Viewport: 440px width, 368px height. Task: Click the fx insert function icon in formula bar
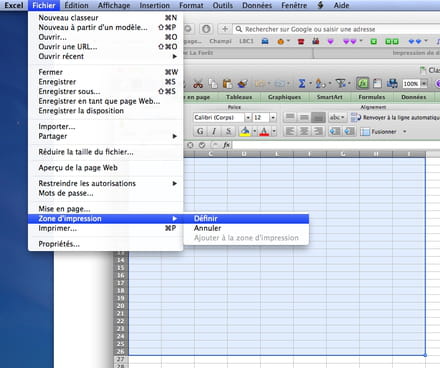(x=226, y=145)
